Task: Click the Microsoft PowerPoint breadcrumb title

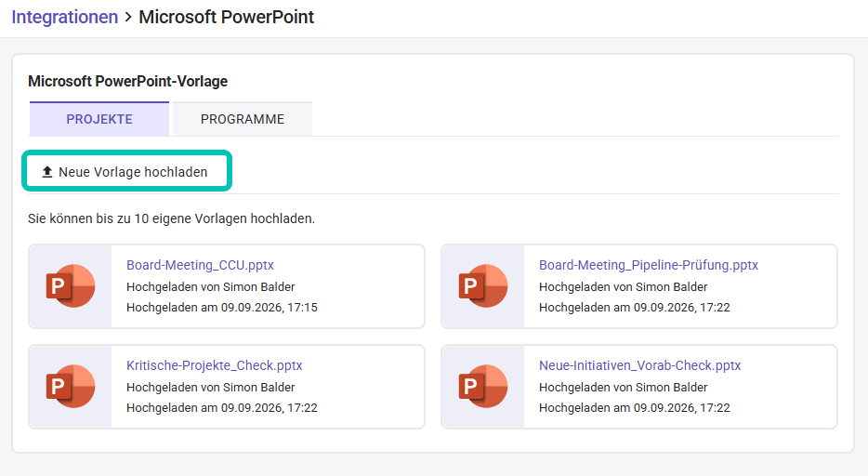Action: point(227,17)
